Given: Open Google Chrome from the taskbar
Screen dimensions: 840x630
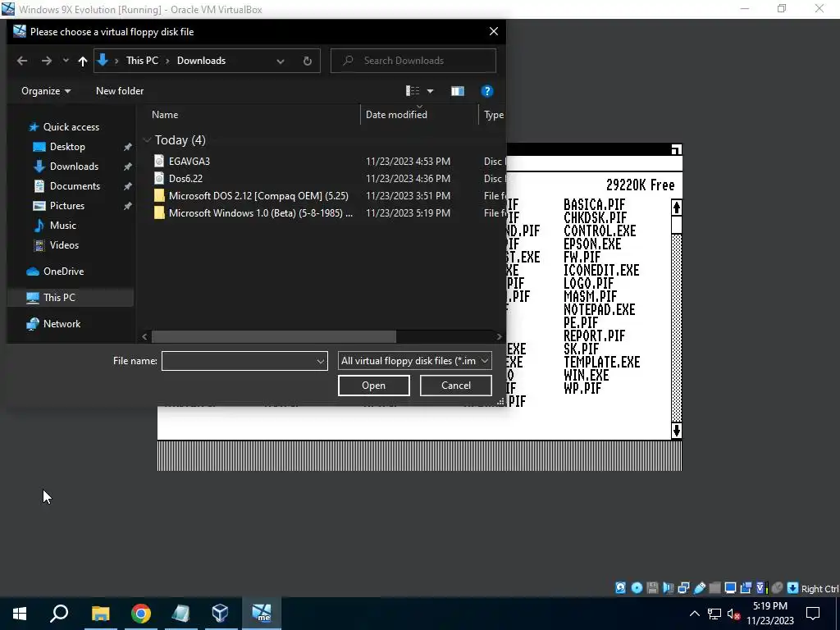Looking at the screenshot, I should 141,614.
